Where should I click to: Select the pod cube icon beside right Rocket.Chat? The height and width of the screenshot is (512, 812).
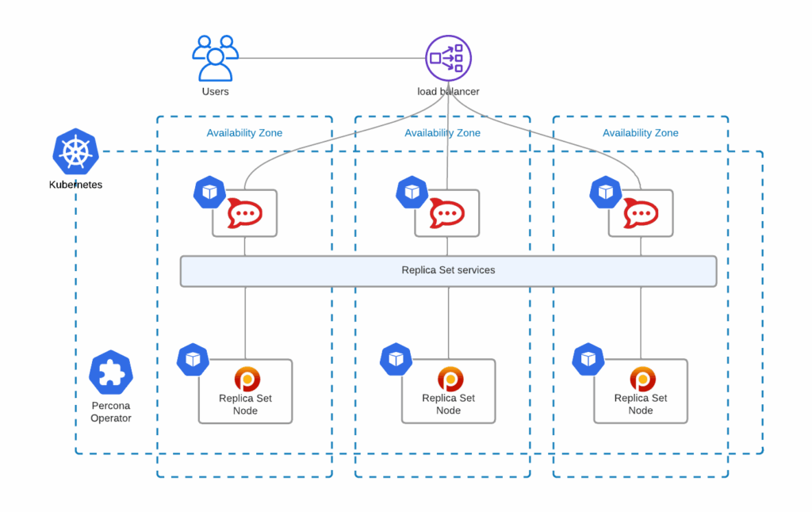[x=606, y=193]
